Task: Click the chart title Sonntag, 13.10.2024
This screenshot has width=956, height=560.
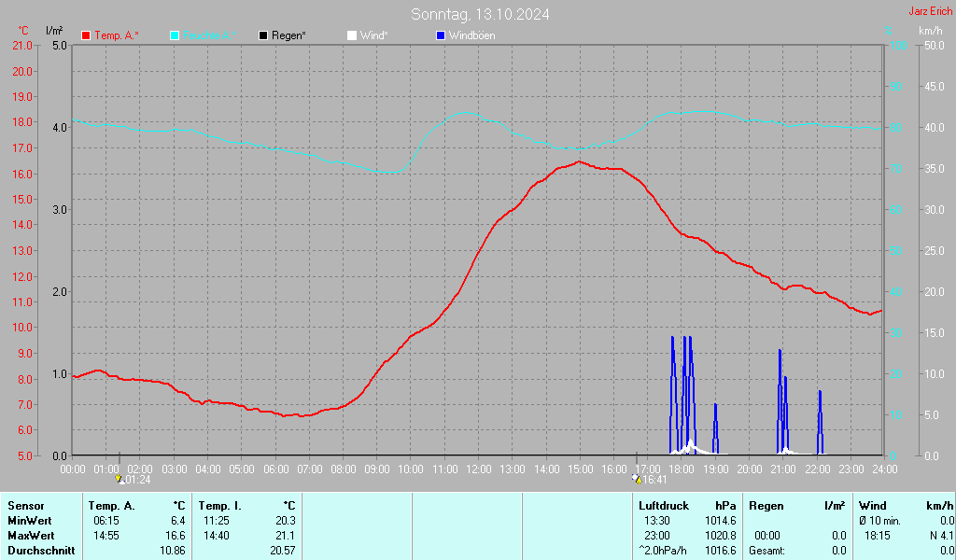Action: tap(480, 14)
